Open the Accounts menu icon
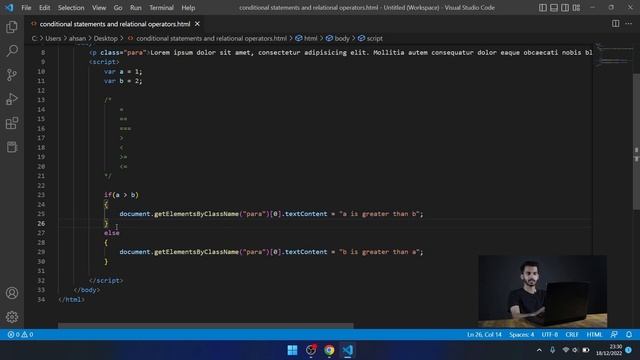 (x=12, y=293)
